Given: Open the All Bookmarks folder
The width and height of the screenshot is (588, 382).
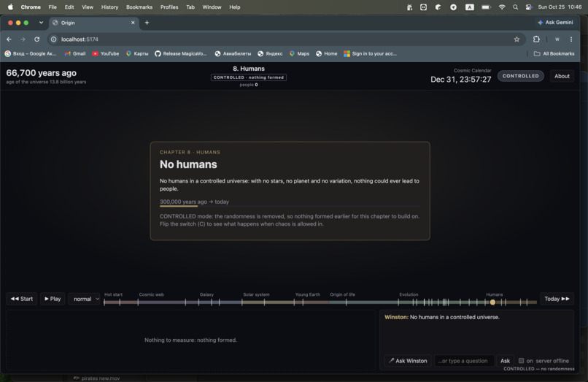Looking at the screenshot, I should (x=554, y=54).
